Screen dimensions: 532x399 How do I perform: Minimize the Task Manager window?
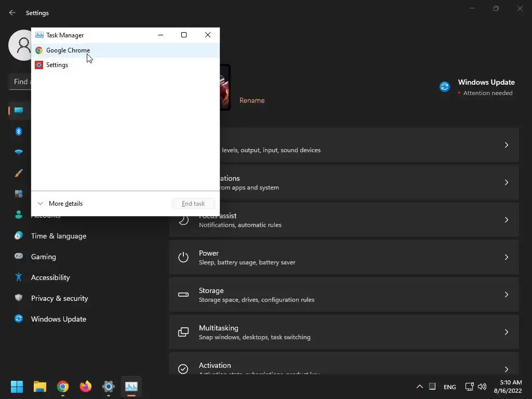tap(161, 35)
